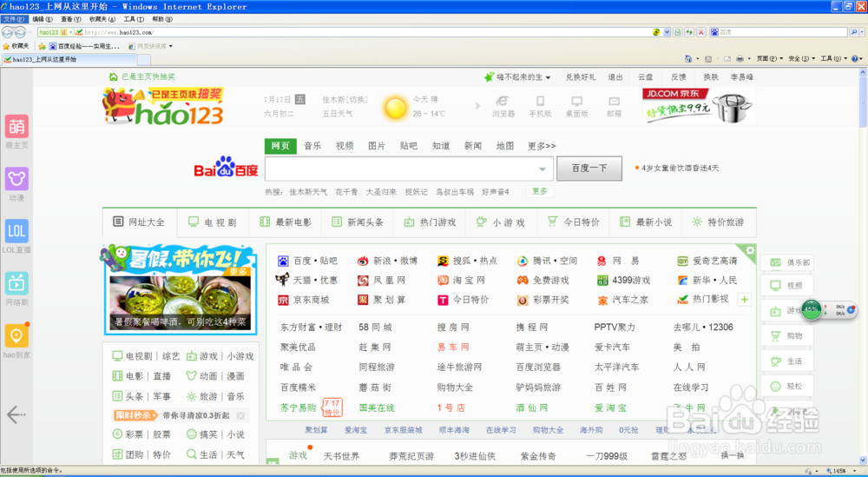Click the 更多 hot search button
The width and height of the screenshot is (868, 477).
pos(539,191)
